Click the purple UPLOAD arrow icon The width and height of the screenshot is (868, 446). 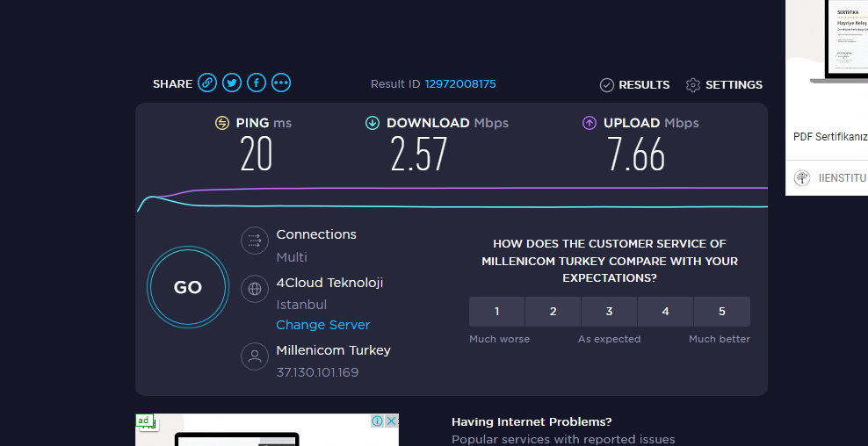click(589, 123)
